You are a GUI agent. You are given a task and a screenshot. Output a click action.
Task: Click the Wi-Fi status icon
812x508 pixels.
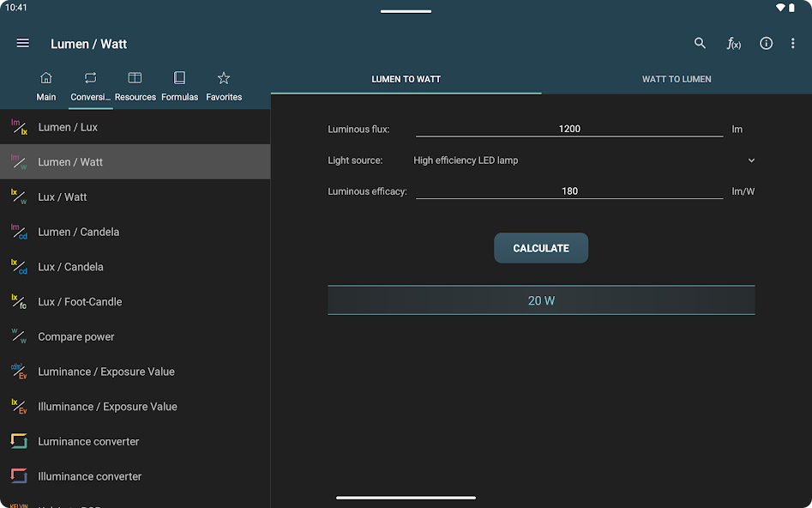780,8
